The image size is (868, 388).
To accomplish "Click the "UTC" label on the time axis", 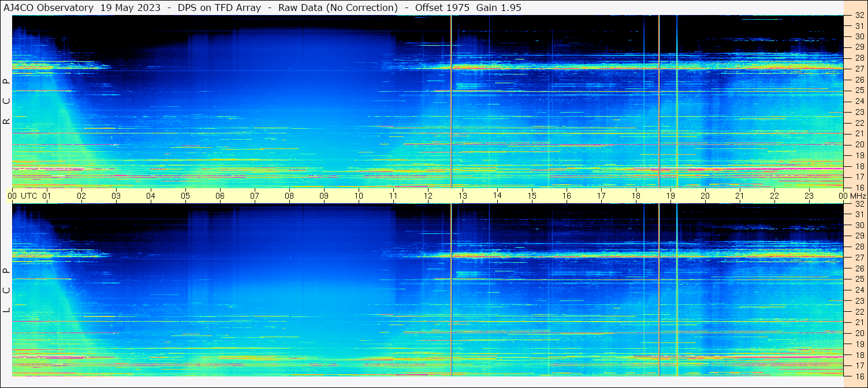I will point(29,196).
